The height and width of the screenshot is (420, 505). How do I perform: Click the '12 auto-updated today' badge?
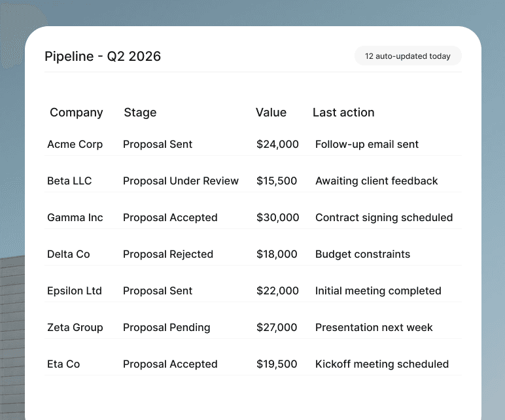(408, 56)
